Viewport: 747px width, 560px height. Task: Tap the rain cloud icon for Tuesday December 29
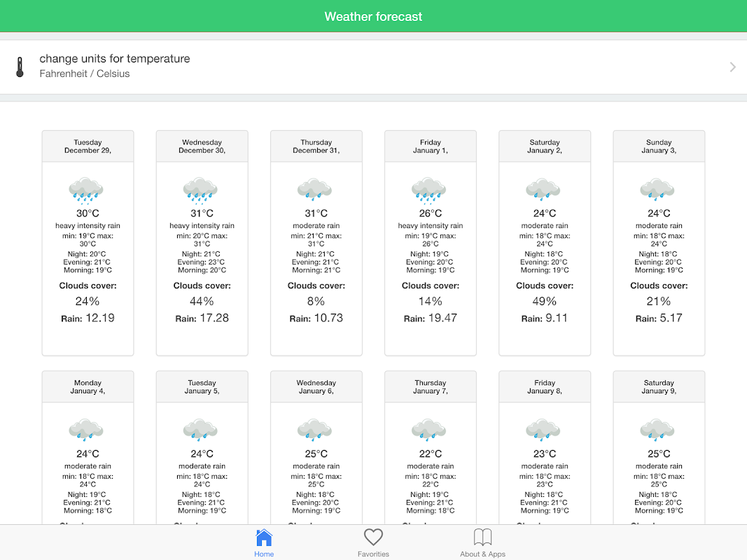[86, 190]
